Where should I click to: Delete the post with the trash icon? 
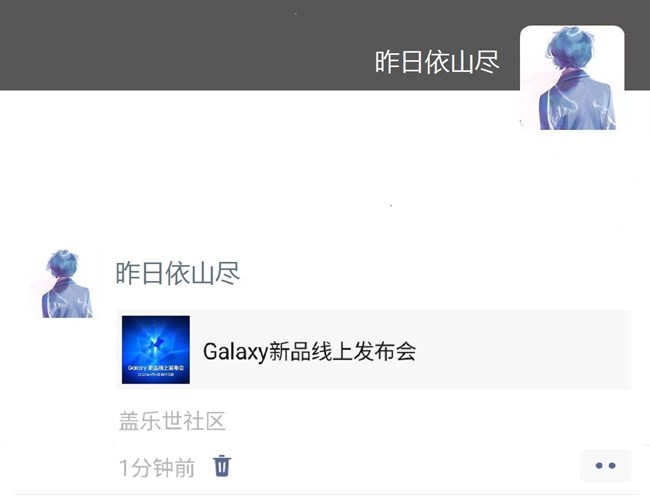[x=222, y=466]
